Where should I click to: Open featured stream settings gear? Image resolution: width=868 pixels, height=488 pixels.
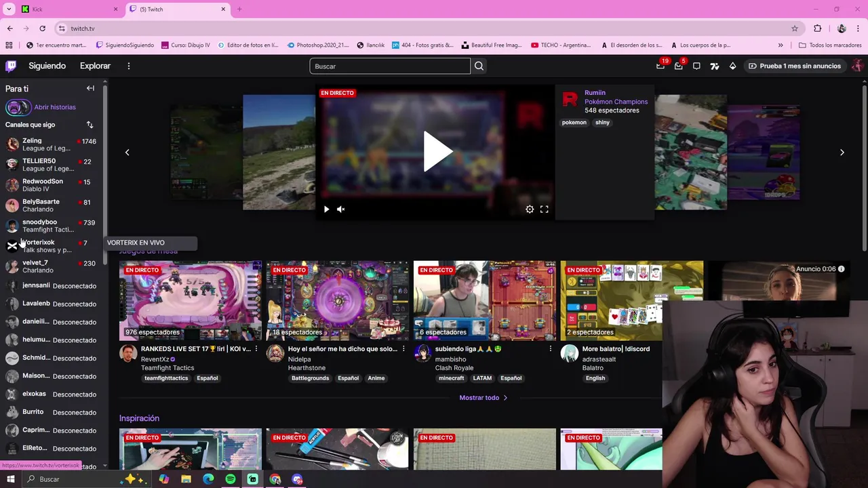(530, 209)
